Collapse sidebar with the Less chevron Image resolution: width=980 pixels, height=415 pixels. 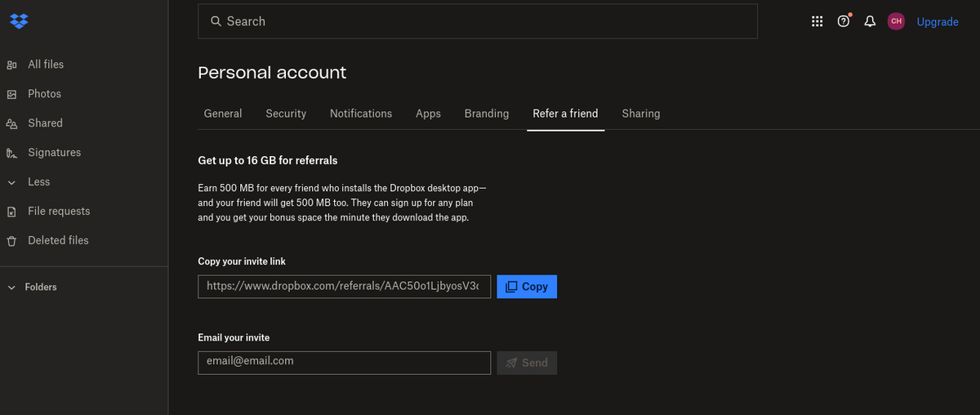click(11, 182)
